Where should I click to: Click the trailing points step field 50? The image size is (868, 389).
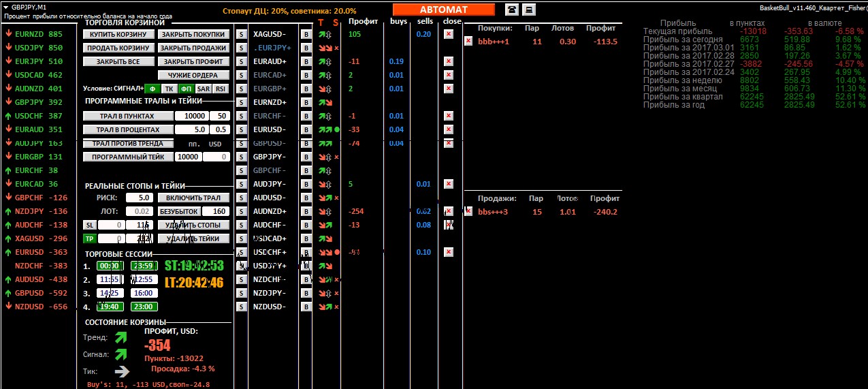point(219,116)
